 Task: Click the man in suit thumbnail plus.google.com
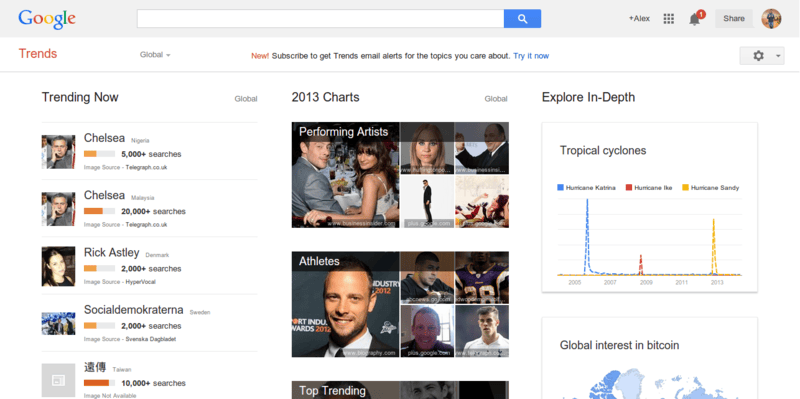pos(427,202)
